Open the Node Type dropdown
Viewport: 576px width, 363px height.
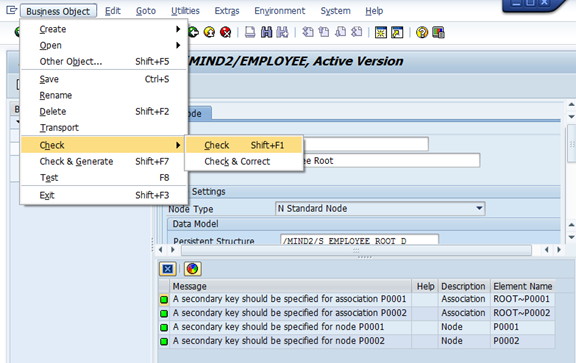[479, 208]
